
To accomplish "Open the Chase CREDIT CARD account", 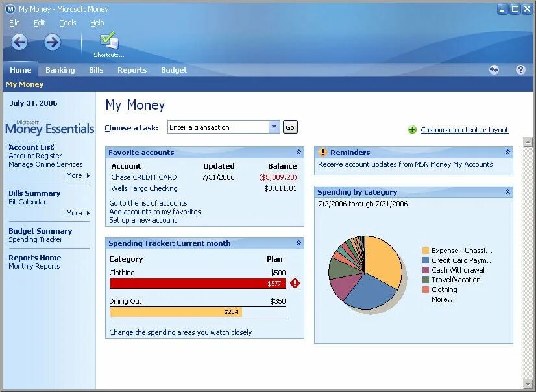I will pos(144,177).
